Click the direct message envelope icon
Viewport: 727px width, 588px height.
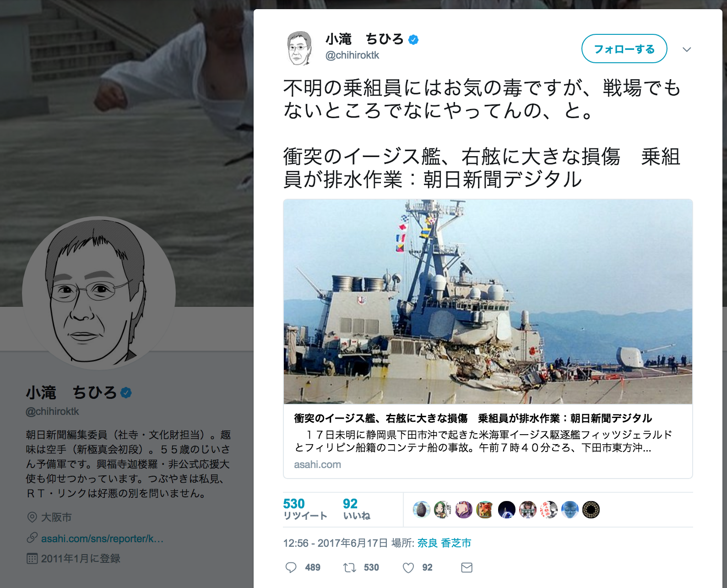[467, 568]
